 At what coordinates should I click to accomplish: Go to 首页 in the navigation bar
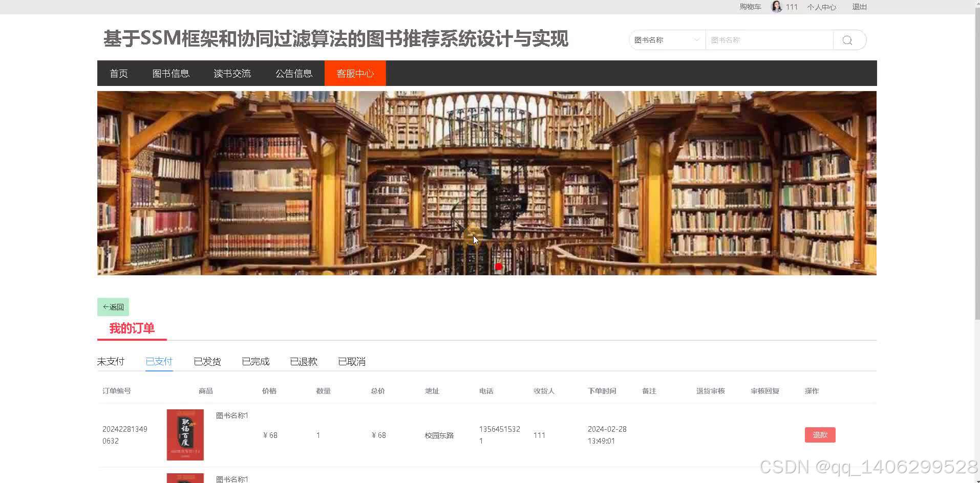coord(119,73)
